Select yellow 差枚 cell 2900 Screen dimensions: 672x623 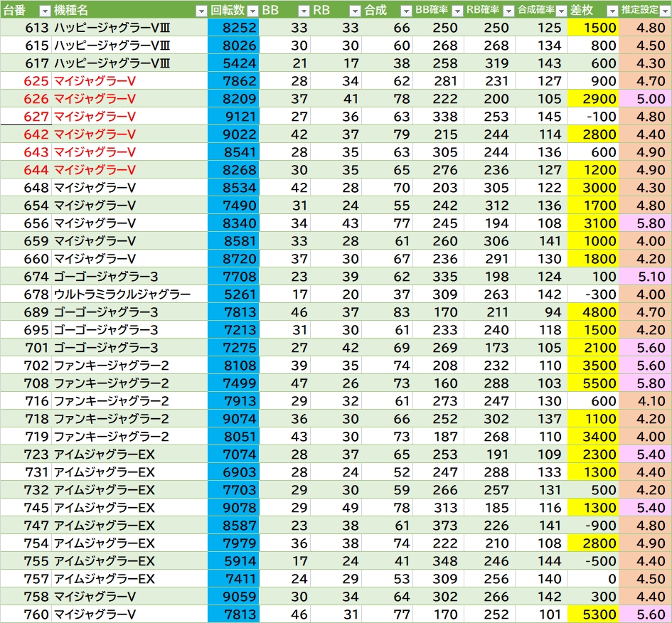pos(593,99)
